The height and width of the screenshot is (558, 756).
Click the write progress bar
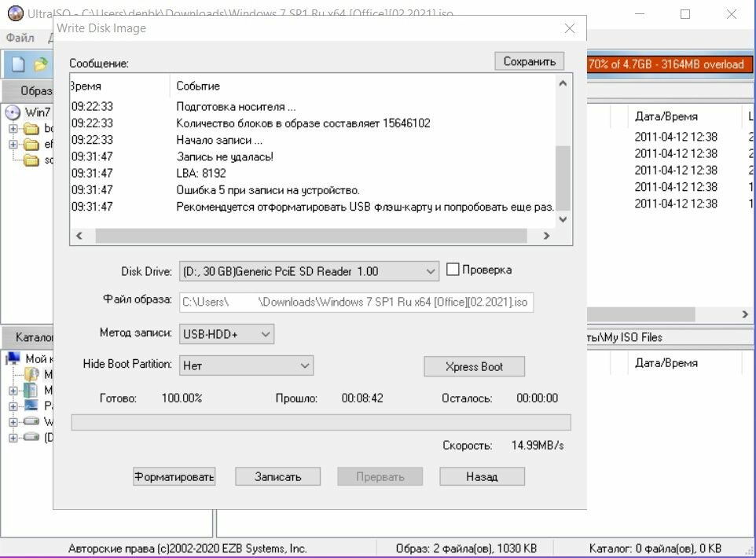point(321,422)
